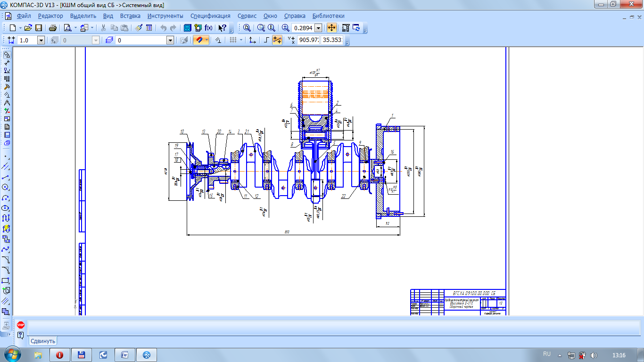Open the Файл menu

click(x=24, y=16)
